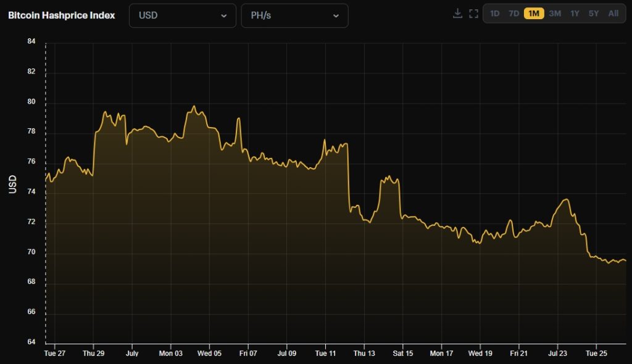
Task: Click the 'Thu 13' x-axis label
Action: coord(364,354)
